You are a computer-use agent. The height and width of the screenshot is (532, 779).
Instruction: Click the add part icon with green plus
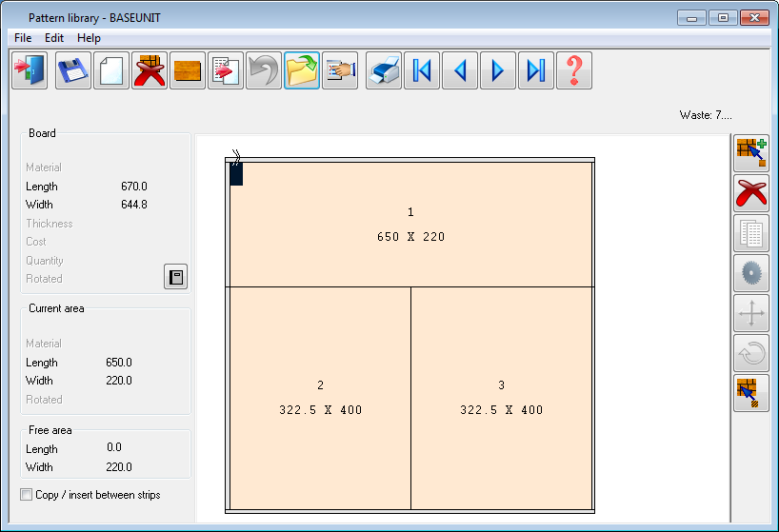(751, 153)
